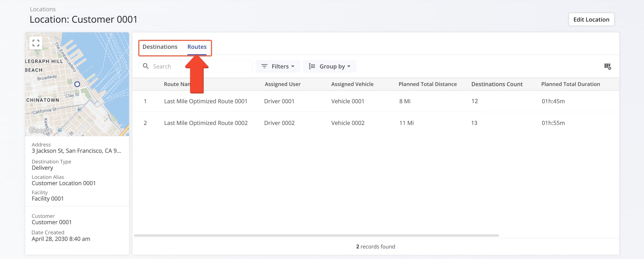Open the column settings icon

608,66
